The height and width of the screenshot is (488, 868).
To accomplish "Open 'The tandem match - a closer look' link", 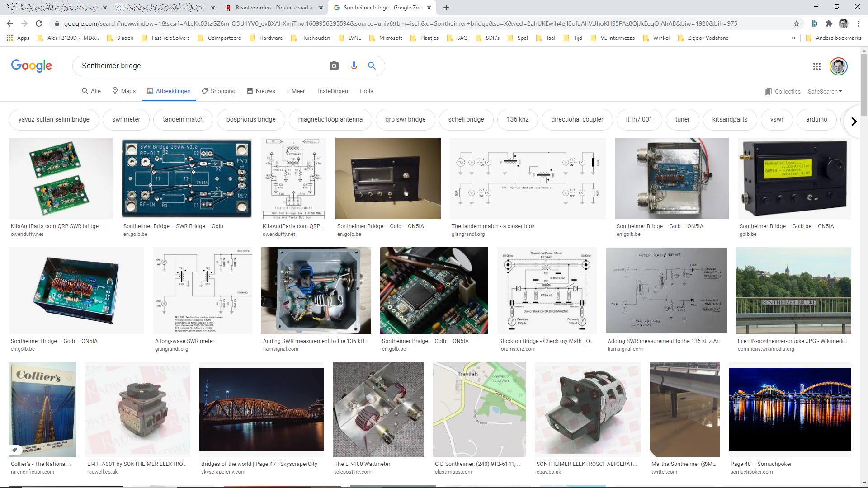I will click(493, 226).
